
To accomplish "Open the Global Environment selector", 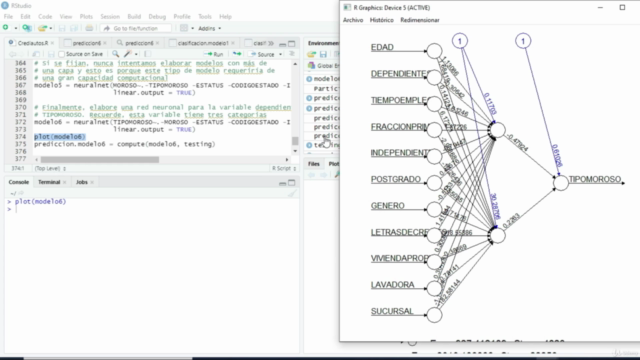I will pyautogui.click(x=324, y=65).
